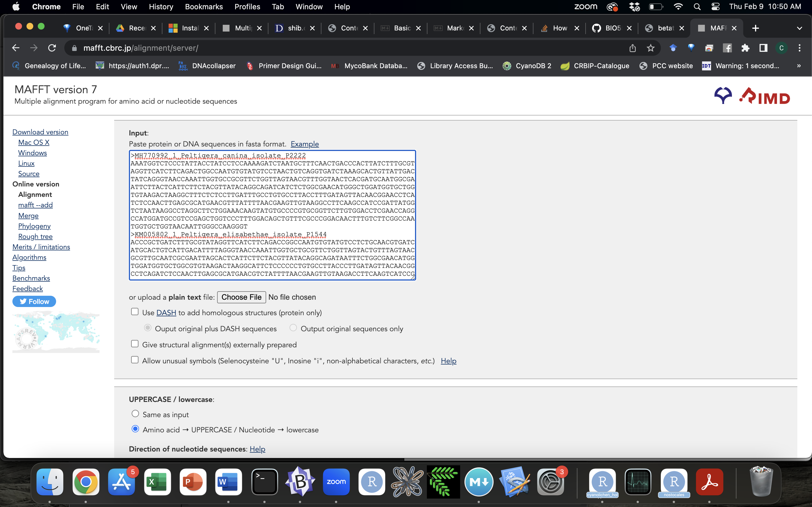Screen dimensions: 812x507
Task: Open the macOS Control Center dropdown
Action: coord(715,7)
